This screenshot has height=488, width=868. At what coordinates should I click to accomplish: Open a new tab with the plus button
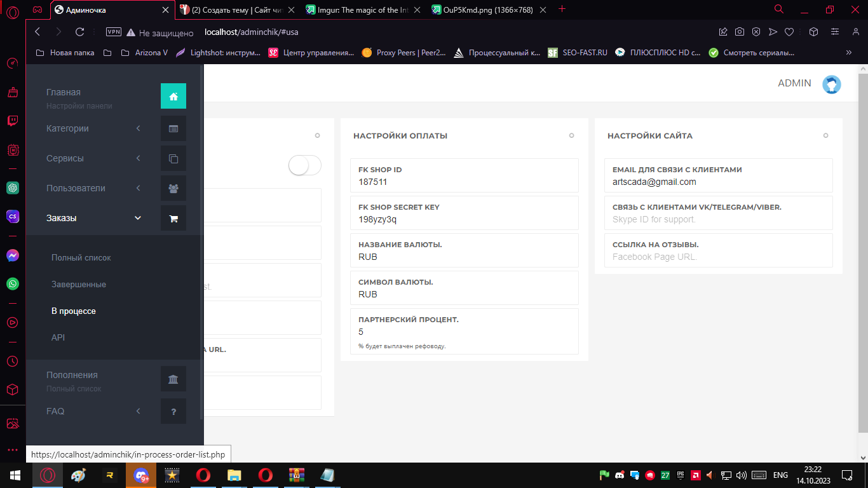tap(562, 9)
